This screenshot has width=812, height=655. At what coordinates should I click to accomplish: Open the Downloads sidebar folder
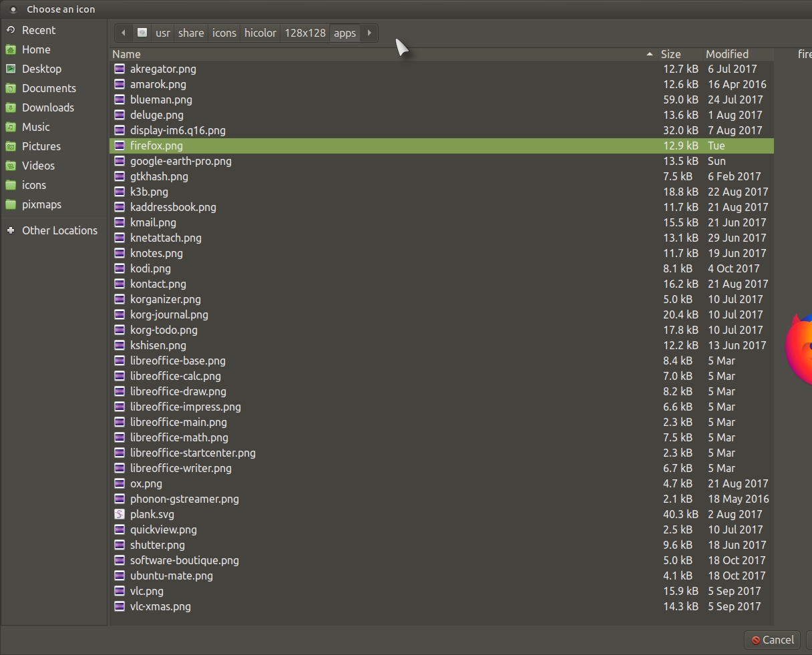tap(47, 107)
